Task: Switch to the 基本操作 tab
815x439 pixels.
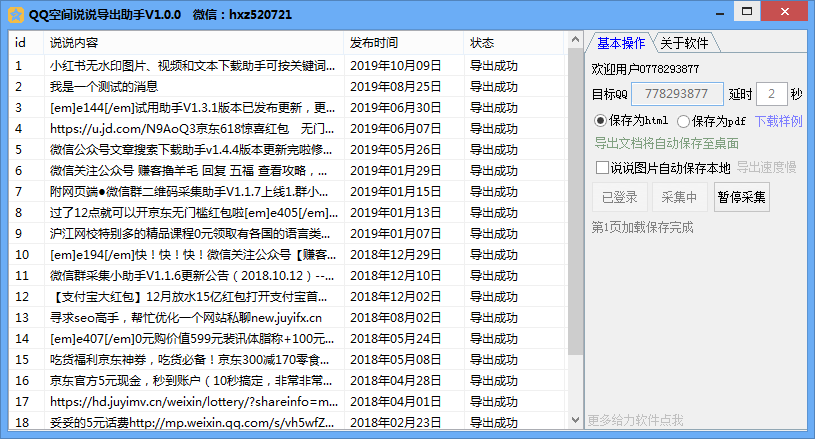Action: coord(621,43)
